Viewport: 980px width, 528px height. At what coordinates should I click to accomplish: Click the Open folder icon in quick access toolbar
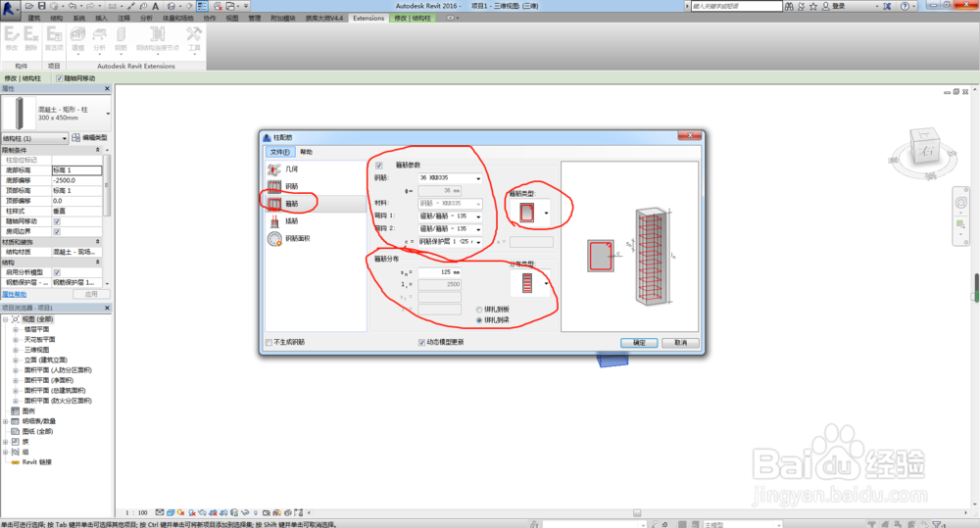coord(29,6)
